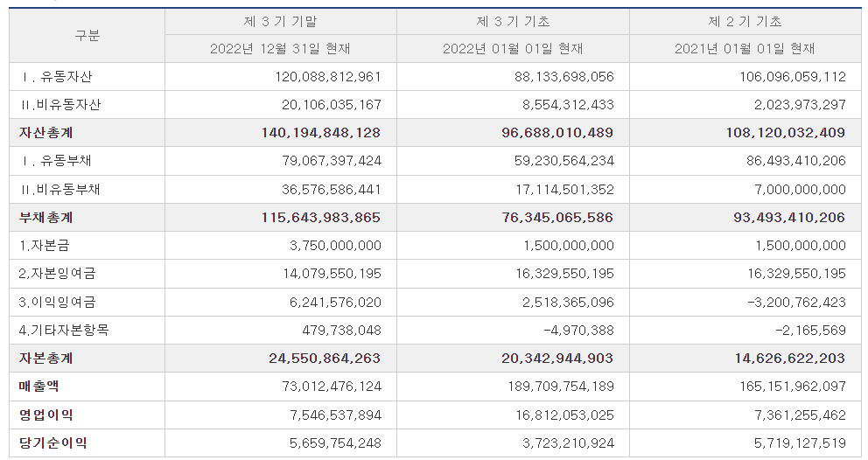This screenshot has width=868, height=460.
Task: Select value 2,518,365,096
Action: pos(568,303)
